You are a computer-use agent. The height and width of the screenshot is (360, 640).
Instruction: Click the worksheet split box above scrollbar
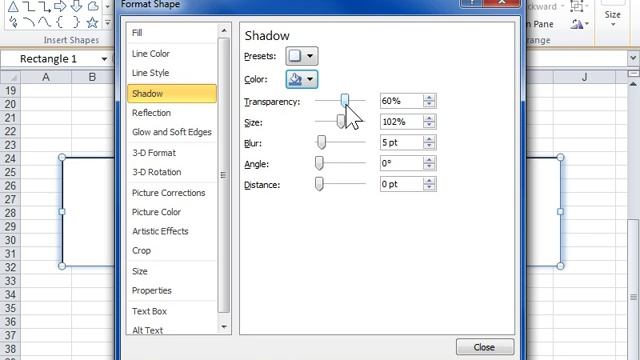tap(633, 73)
